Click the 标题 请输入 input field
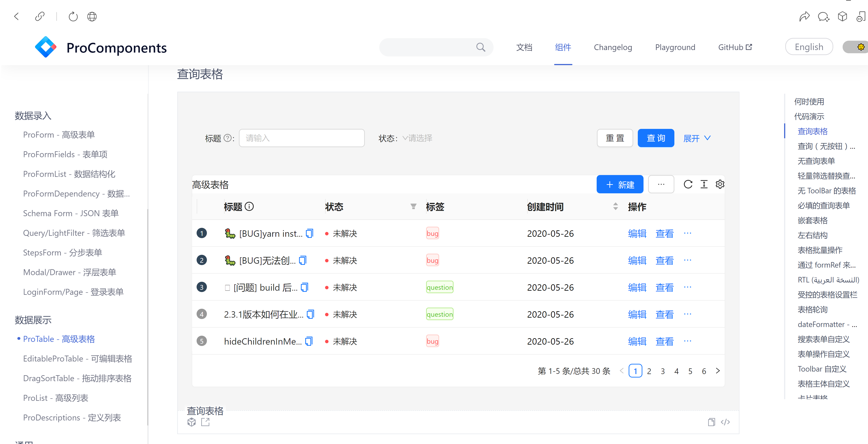This screenshot has width=868, height=444. (x=302, y=138)
